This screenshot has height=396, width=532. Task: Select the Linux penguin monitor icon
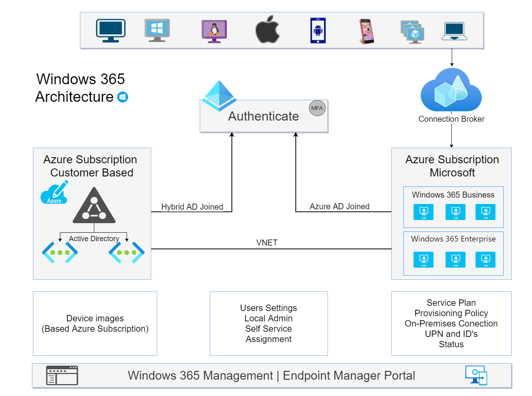pos(214,31)
